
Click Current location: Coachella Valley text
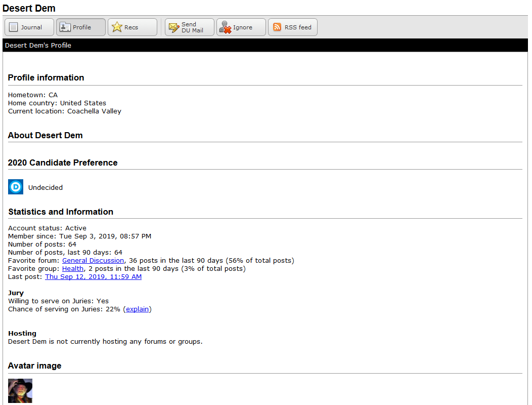64,111
